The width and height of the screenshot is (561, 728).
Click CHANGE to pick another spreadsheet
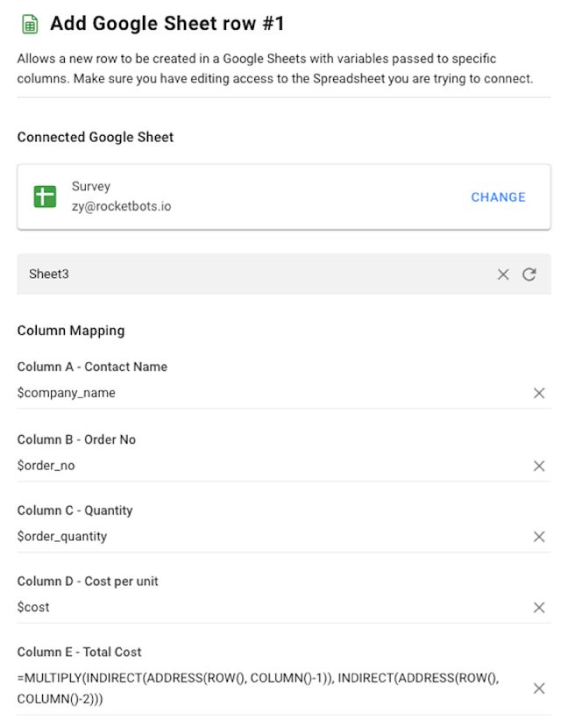tap(498, 197)
